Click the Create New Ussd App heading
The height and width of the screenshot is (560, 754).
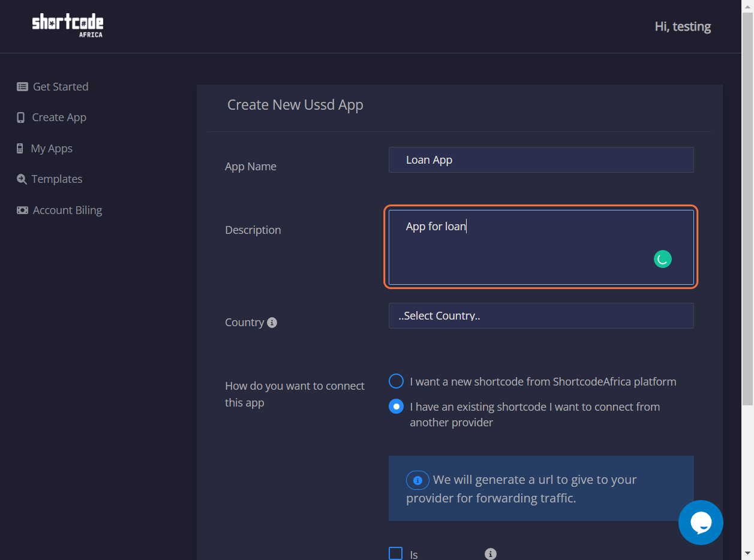(x=295, y=105)
